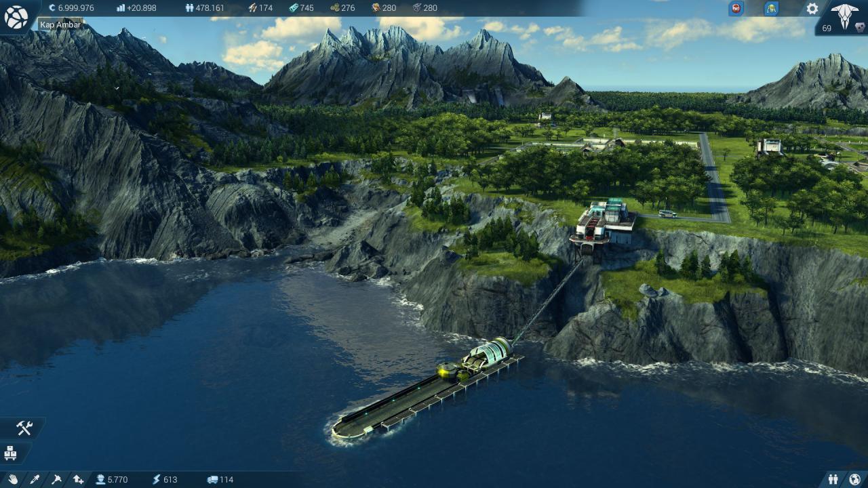Click the skull badge icon

point(859,28)
